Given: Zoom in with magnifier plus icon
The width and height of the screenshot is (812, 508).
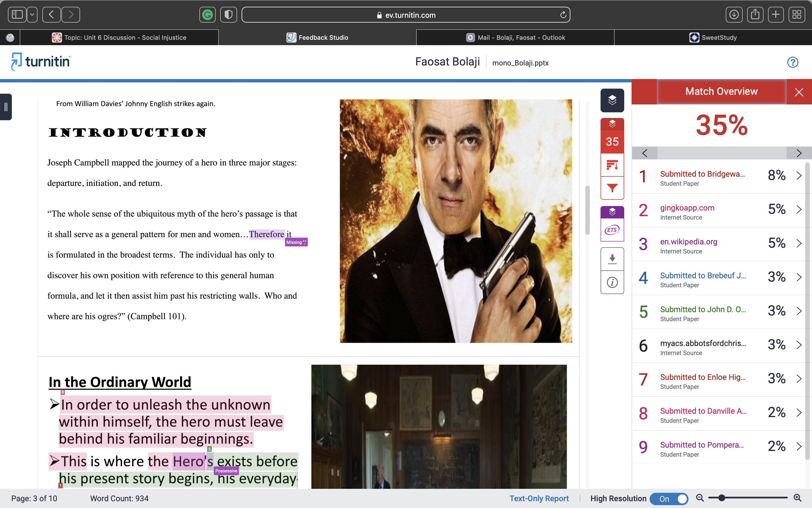Looking at the screenshot, I should [x=798, y=498].
